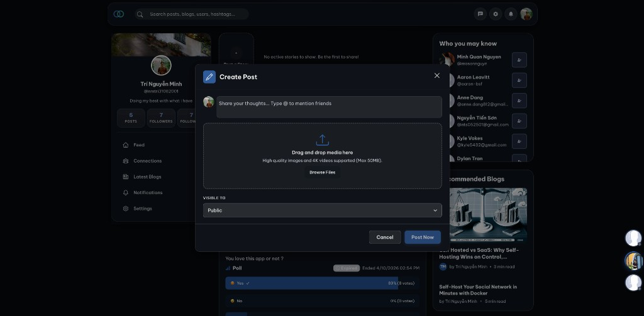
Task: Add Kyle Vokes as connection
Action: [x=519, y=141]
